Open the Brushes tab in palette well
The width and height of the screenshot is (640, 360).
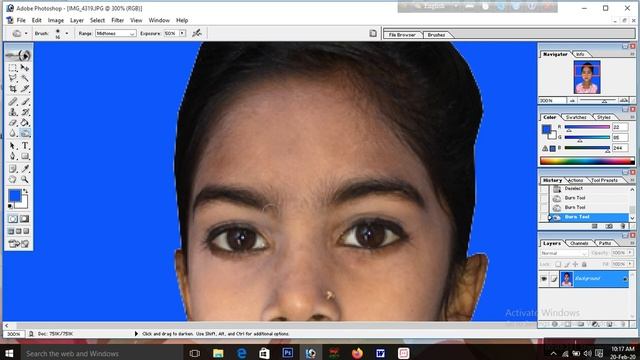[436, 35]
